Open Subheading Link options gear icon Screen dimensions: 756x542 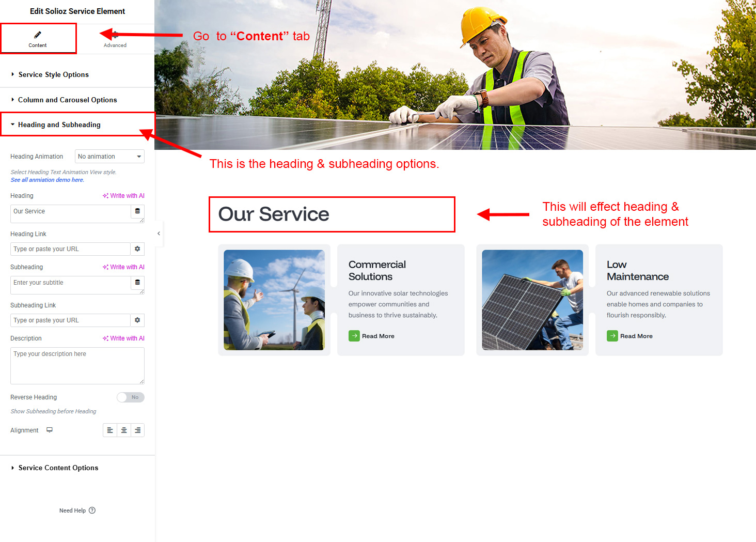137,320
